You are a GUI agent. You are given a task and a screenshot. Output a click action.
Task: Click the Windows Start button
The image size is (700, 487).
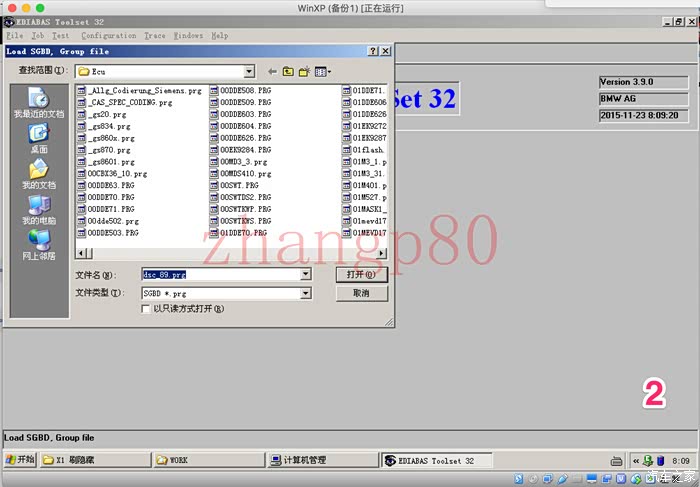click(20, 460)
